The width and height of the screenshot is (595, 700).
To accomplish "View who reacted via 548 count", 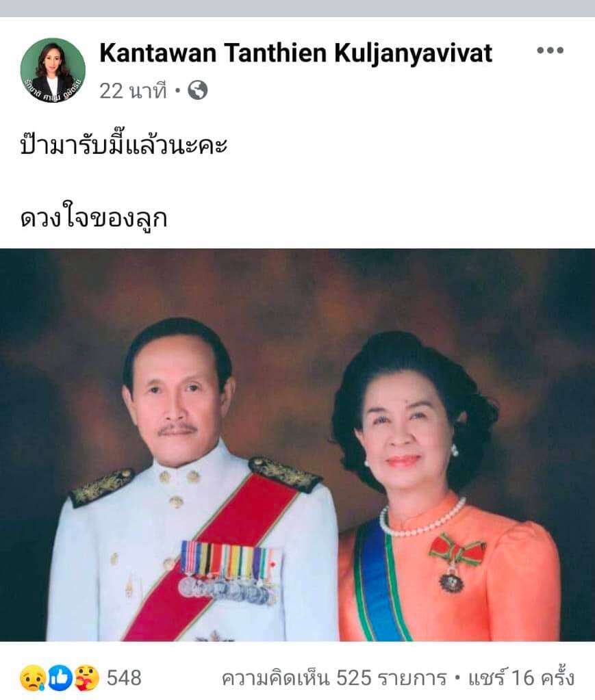I will pos(124,677).
